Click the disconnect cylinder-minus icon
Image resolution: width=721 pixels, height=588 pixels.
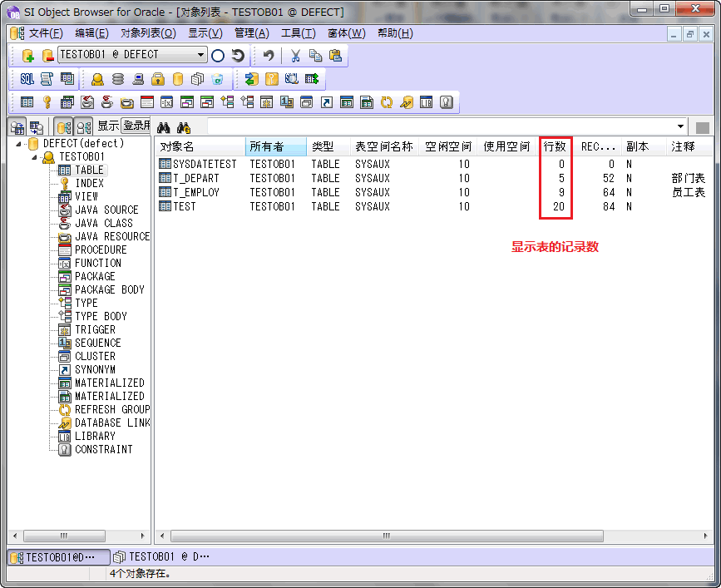tap(48, 55)
